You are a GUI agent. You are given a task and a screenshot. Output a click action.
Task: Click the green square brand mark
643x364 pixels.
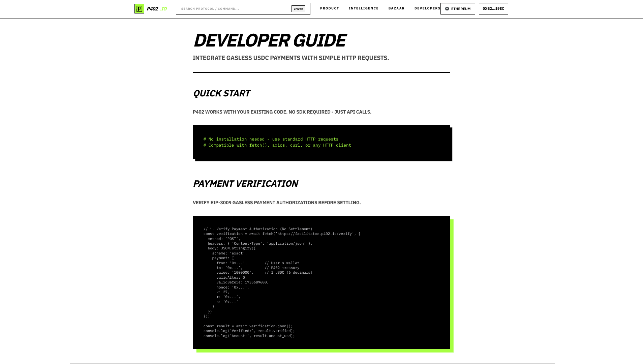point(139,8)
